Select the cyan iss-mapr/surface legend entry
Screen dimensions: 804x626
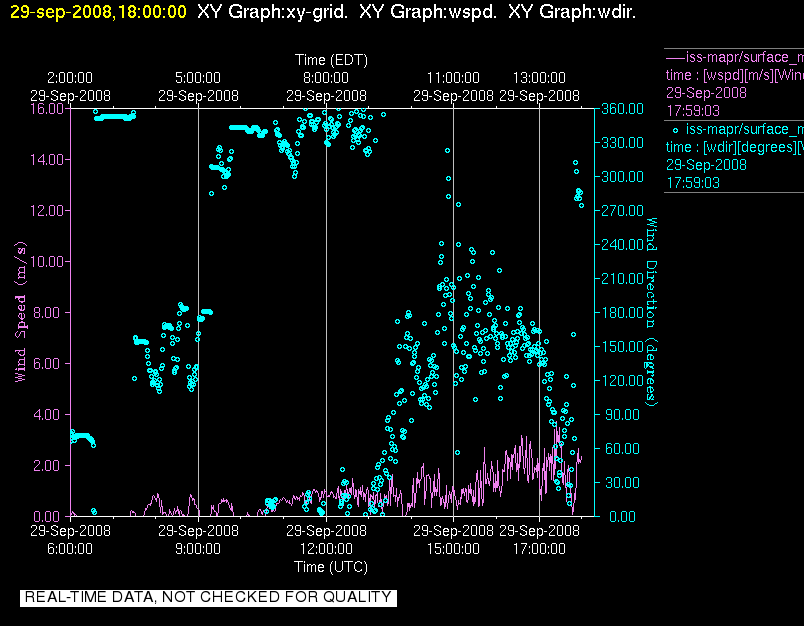(745, 129)
